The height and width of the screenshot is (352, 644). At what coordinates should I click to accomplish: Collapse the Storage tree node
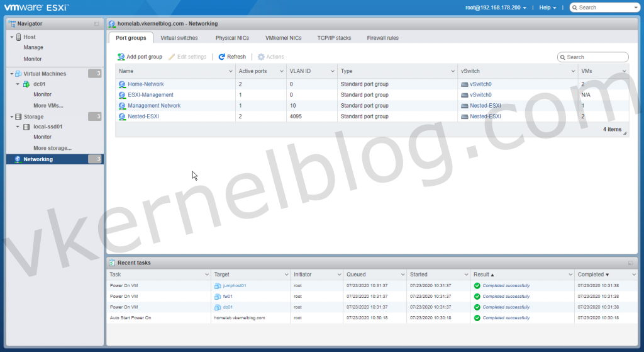point(11,116)
